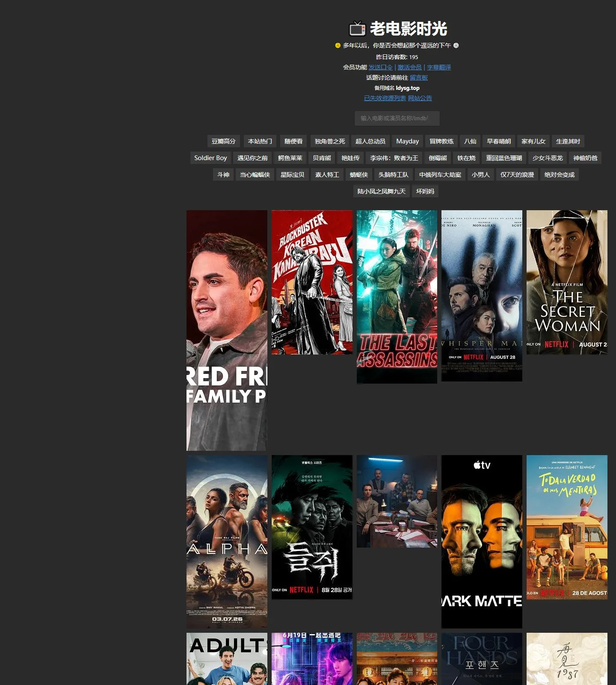Viewport: 616px width, 685px height.
Task: Click the 小男人 tag
Action: 480,175
